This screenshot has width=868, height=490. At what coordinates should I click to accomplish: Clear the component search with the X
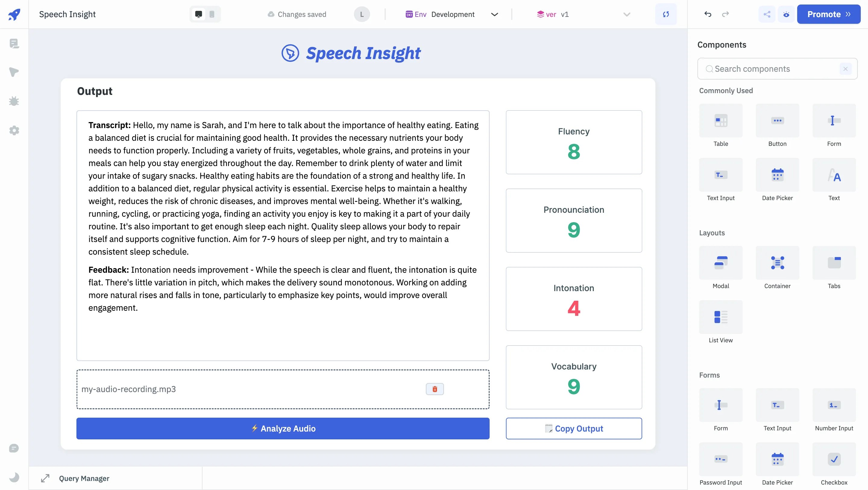click(x=845, y=69)
